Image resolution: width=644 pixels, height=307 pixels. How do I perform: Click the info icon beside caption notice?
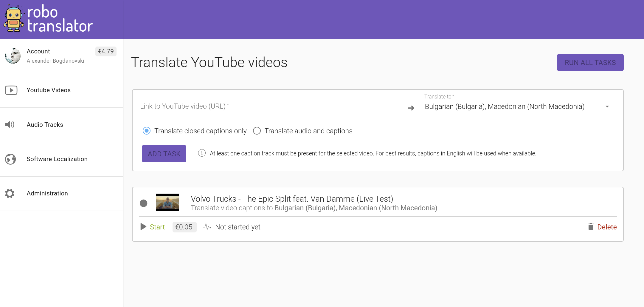(x=202, y=153)
